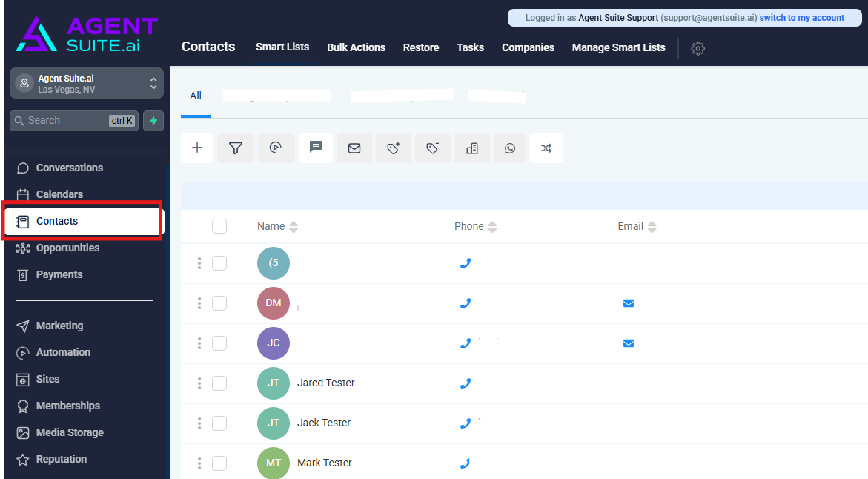This screenshot has height=479, width=868.
Task: Click email envelope icon in DM row
Action: [629, 303]
